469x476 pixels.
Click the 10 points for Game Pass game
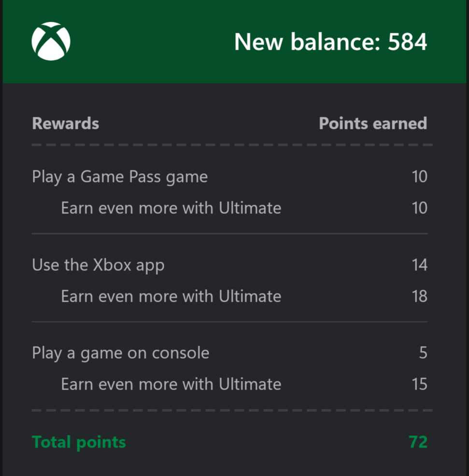[419, 176]
